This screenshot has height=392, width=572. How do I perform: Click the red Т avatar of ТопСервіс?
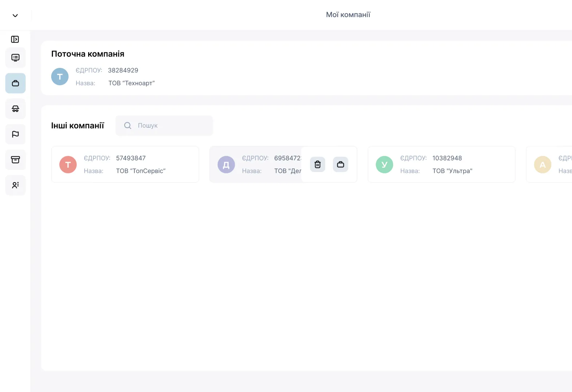click(x=68, y=164)
